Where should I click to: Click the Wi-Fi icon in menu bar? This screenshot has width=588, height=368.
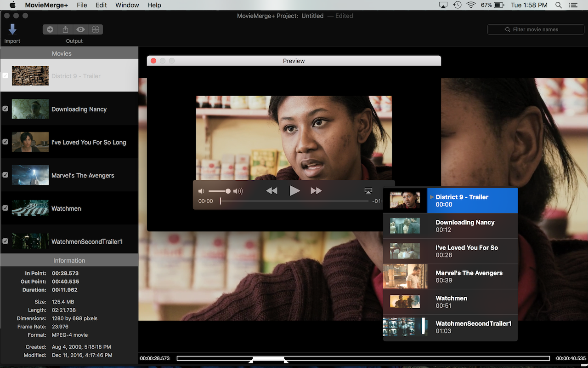(x=471, y=5)
